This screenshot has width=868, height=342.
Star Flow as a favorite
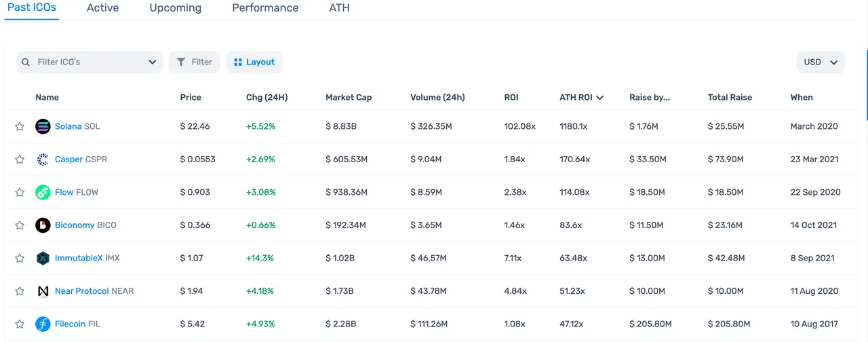pos(20,192)
